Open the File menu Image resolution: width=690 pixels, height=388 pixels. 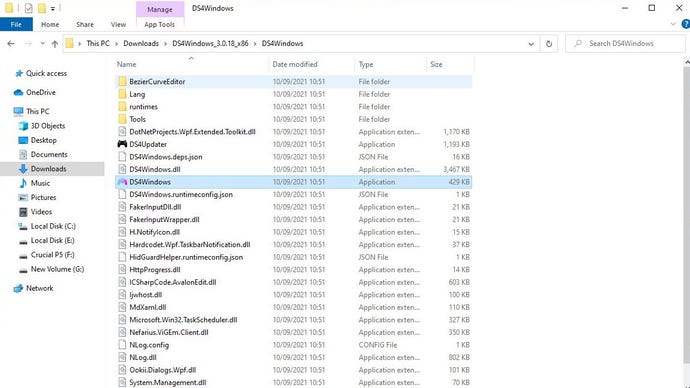coord(16,25)
